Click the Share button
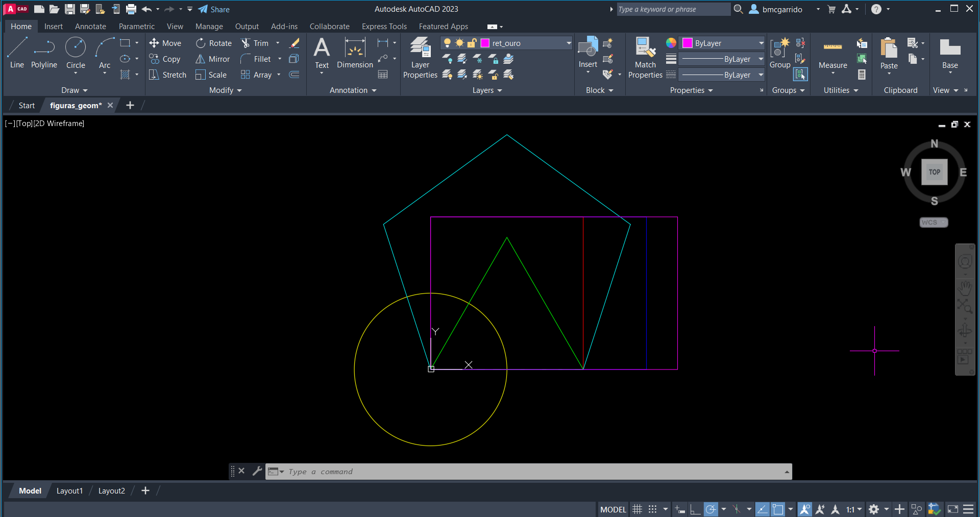Screen dimensions: 980x517 click(214, 9)
